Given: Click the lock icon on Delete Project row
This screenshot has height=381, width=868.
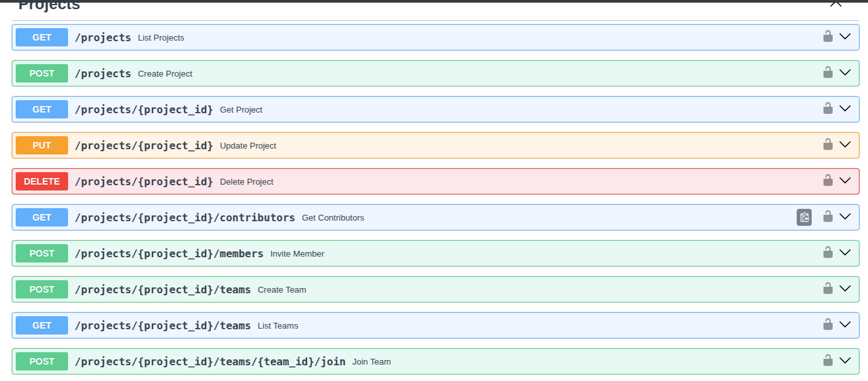Looking at the screenshot, I should tap(828, 181).
